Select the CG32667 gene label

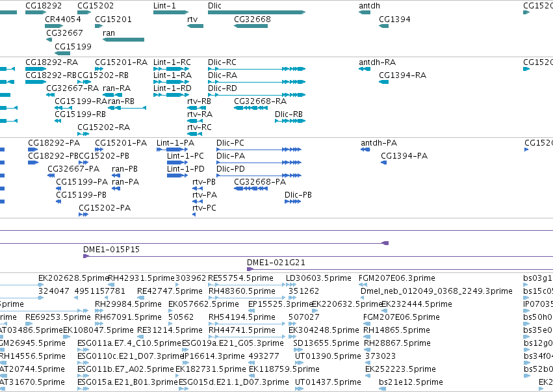click(x=64, y=33)
